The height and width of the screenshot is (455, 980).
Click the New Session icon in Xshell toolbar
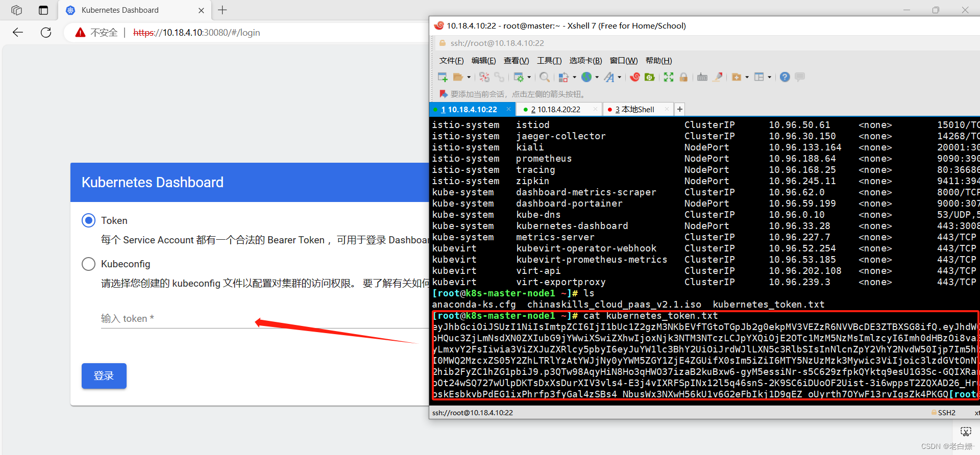click(443, 77)
